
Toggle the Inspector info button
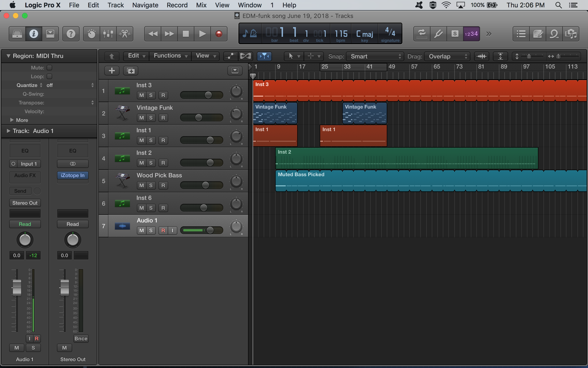coord(34,34)
